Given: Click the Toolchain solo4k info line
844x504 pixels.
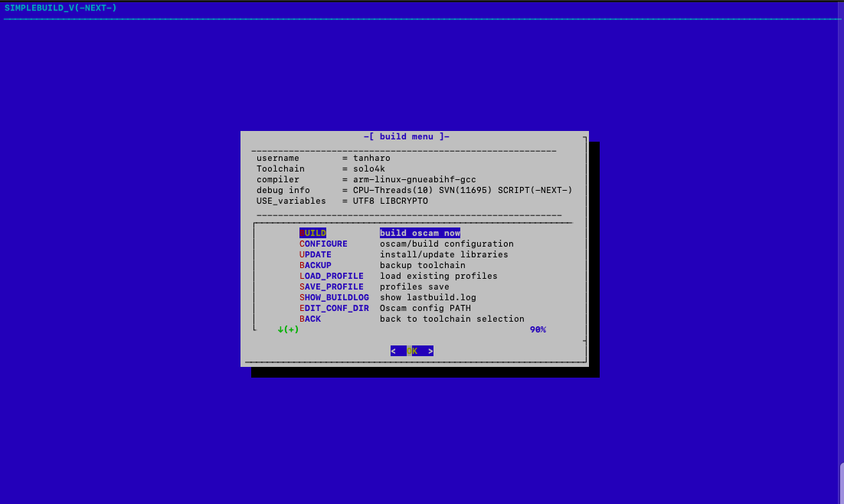Looking at the screenshot, I should pyautogui.click(x=323, y=169).
